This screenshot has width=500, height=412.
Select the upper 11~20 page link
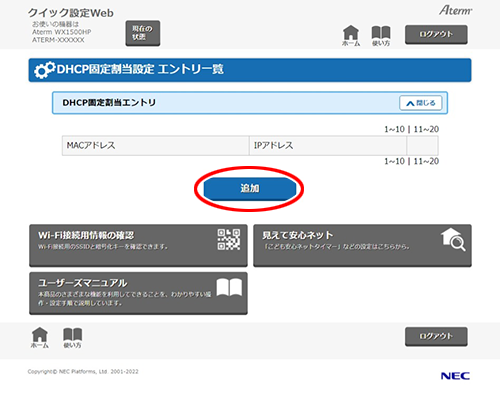coord(426,129)
